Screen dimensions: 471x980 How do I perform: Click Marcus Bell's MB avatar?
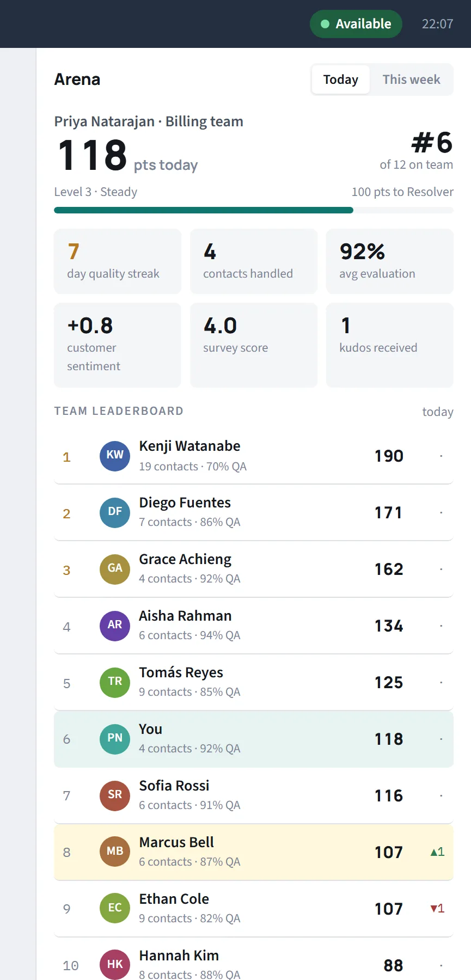point(115,853)
